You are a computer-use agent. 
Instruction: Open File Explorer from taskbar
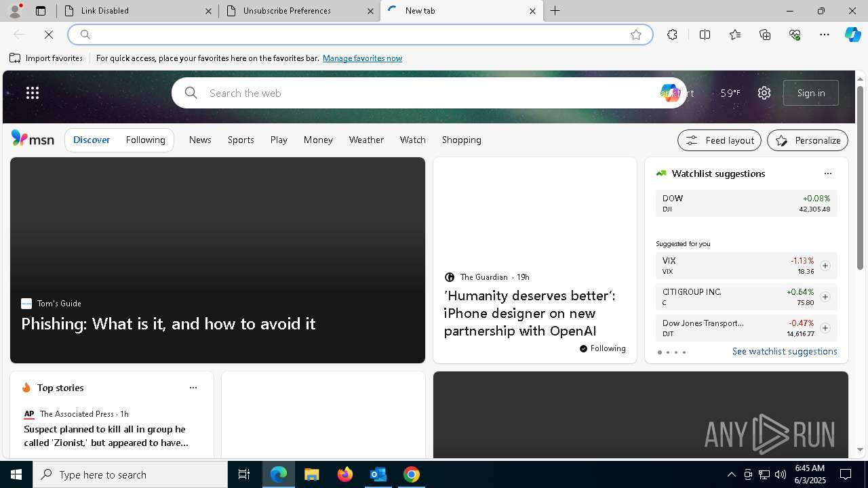pos(311,474)
